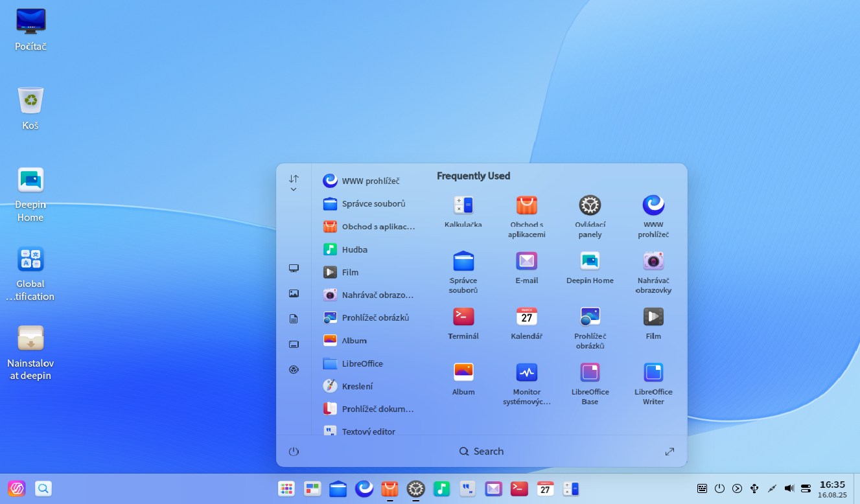Open the web browser from the dock
The image size is (860, 504).
364,489
